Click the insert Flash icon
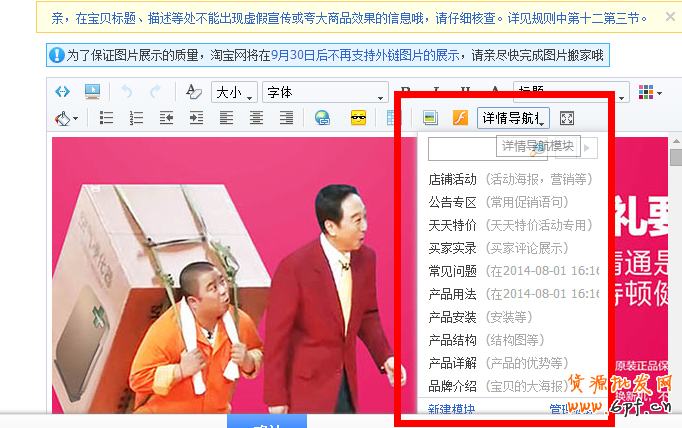This screenshot has width=682, height=428. point(460,118)
